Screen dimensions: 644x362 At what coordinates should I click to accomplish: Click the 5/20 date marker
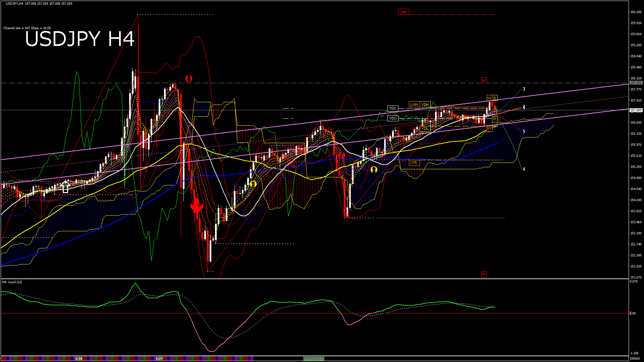[x=79, y=359]
